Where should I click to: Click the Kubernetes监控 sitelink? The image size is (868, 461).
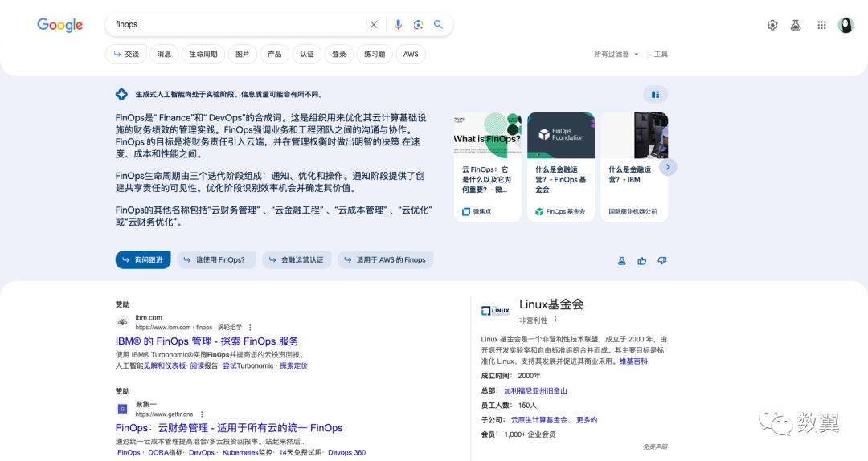(x=248, y=453)
